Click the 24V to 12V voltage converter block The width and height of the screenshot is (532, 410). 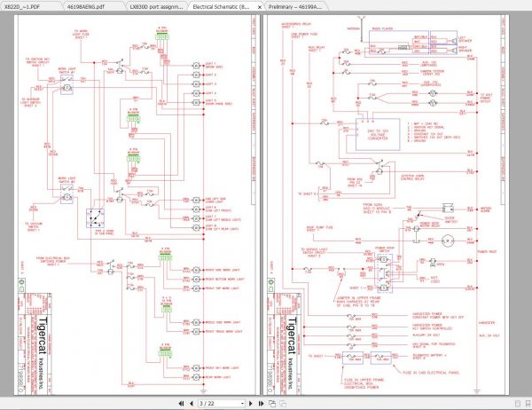tap(378, 135)
